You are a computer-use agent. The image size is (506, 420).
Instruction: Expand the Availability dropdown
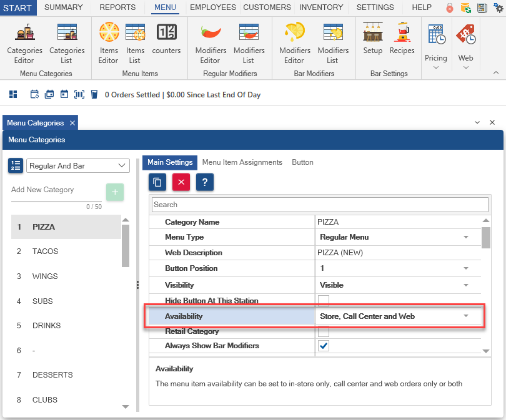pyautogui.click(x=465, y=316)
